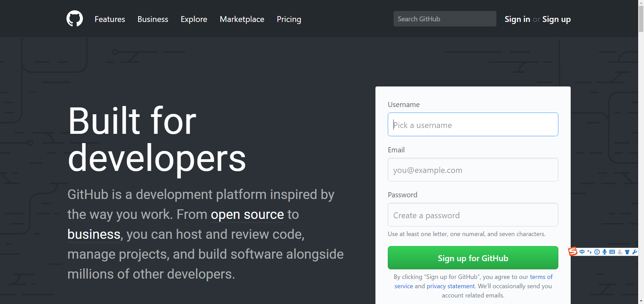Click the Pick a username field
Image resolution: width=644 pixels, height=304 pixels.
(473, 125)
